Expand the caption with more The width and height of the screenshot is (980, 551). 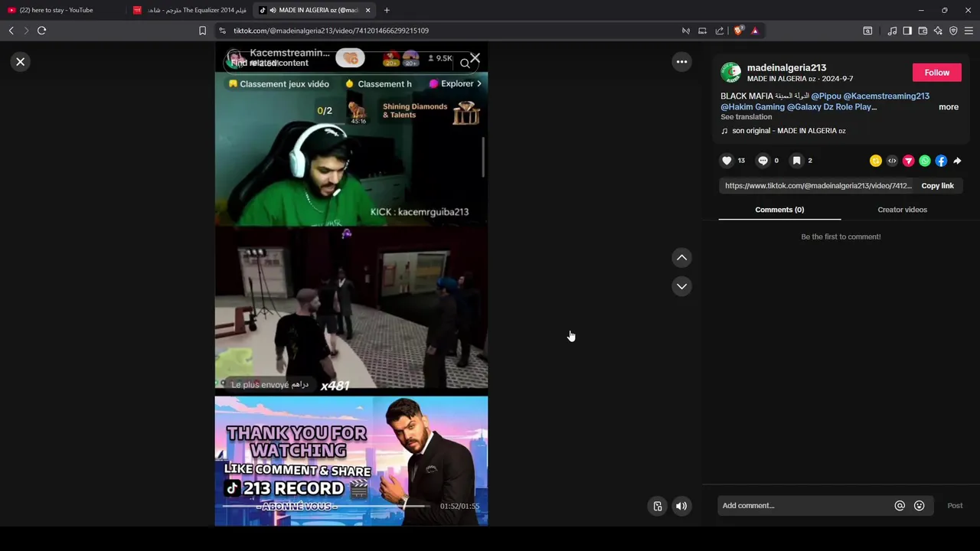949,107
